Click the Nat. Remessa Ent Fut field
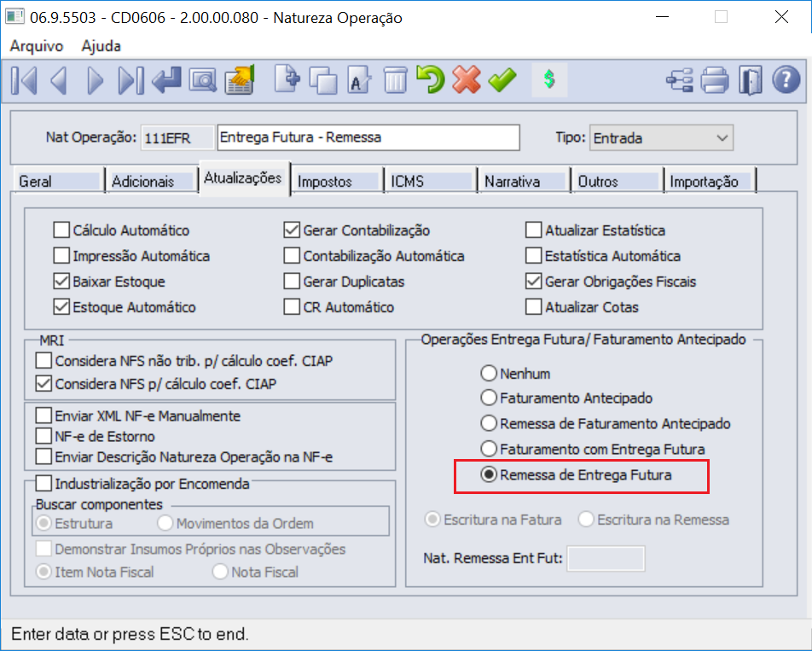Screen dimensions: 812x651 coord(606,558)
